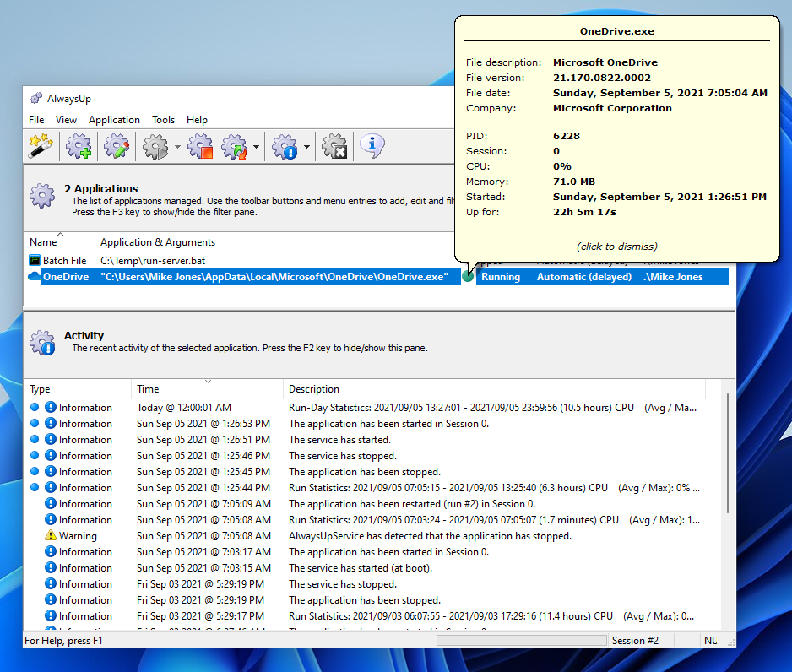
Task: Restart the application using the gear-arrows icon
Action: pyautogui.click(x=235, y=146)
